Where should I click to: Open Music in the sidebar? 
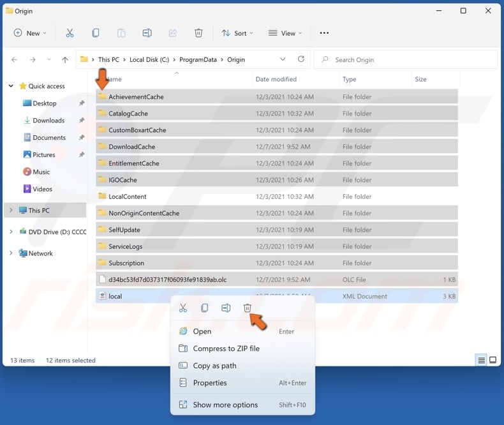(41, 172)
